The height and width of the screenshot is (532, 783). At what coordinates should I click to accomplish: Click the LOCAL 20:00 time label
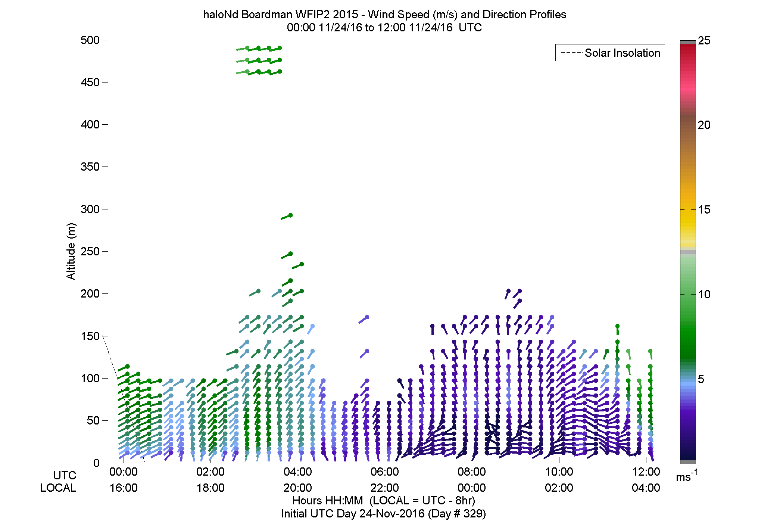click(298, 488)
